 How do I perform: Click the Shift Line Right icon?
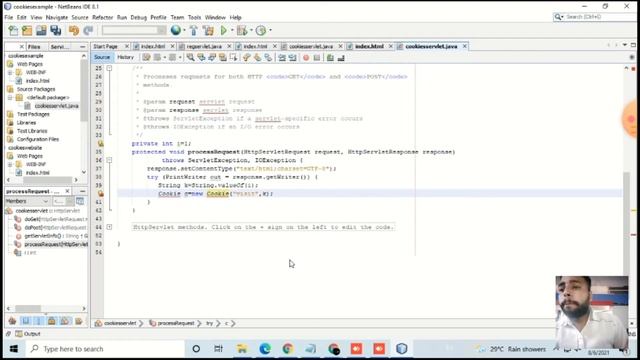pyautogui.click(x=292, y=58)
